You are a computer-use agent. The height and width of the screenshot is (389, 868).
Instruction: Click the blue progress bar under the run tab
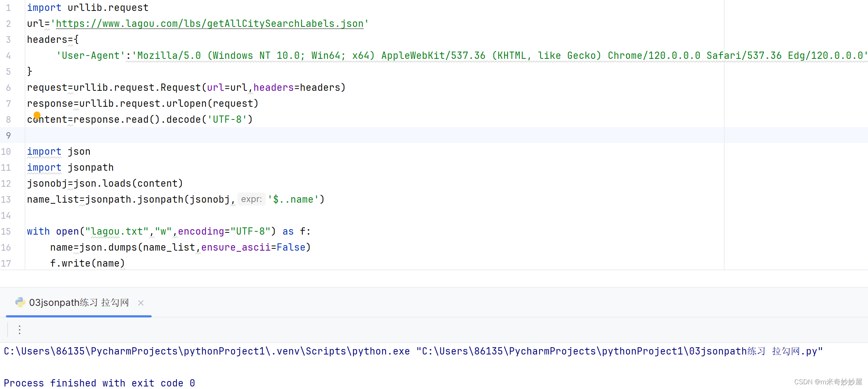coord(79,316)
